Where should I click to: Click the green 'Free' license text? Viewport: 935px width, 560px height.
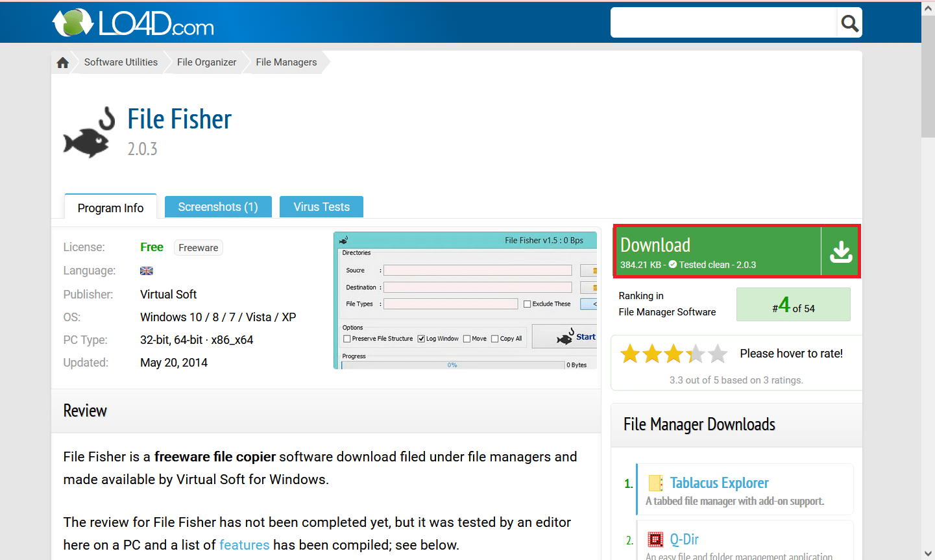click(x=152, y=247)
